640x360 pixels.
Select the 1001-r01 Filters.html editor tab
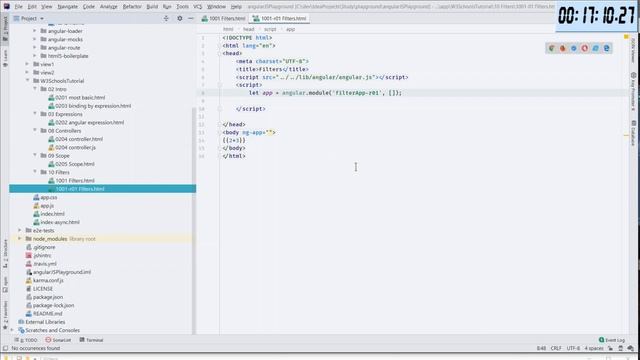point(280,18)
